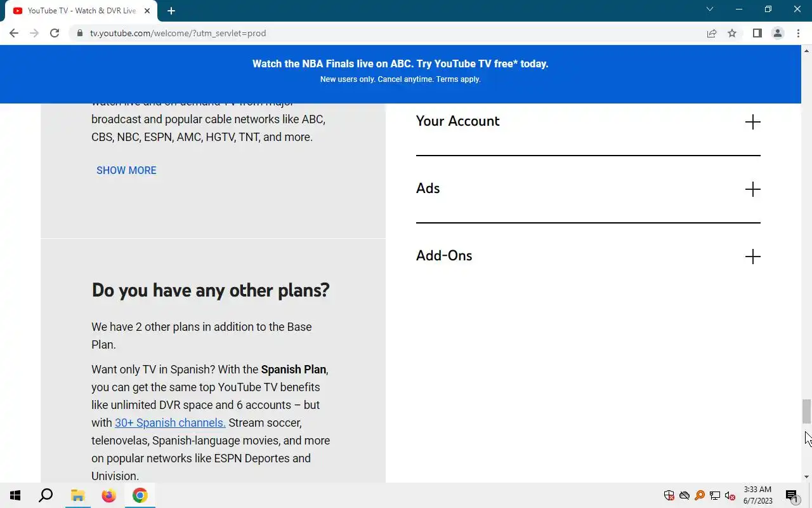Open the Windows Start menu

(x=15, y=495)
